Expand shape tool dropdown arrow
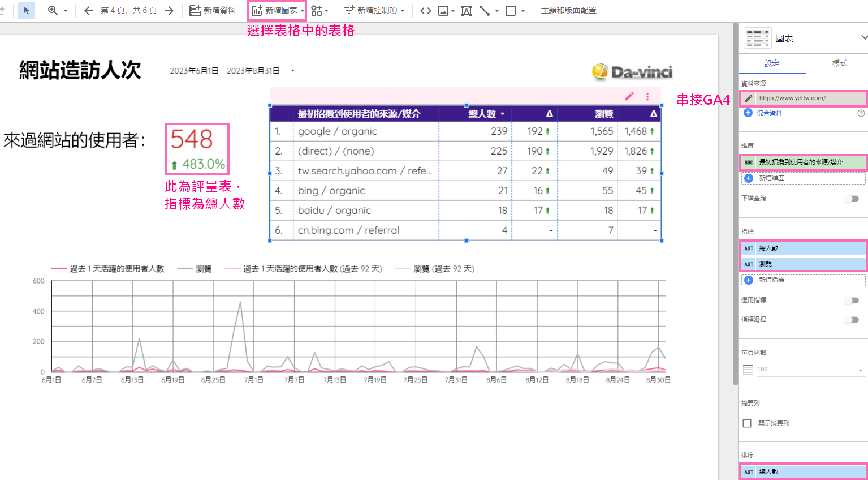 [523, 11]
